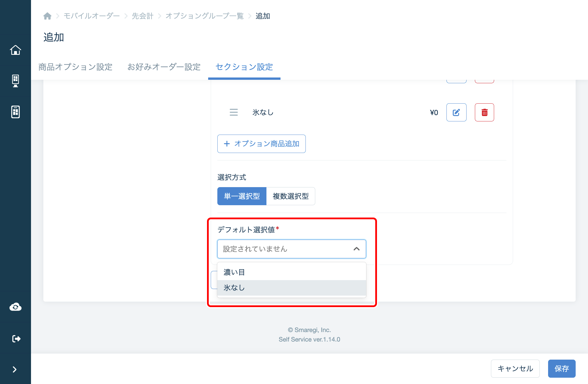Click the オプション商品追加 button
Image resolution: width=588 pixels, height=384 pixels.
(x=261, y=144)
